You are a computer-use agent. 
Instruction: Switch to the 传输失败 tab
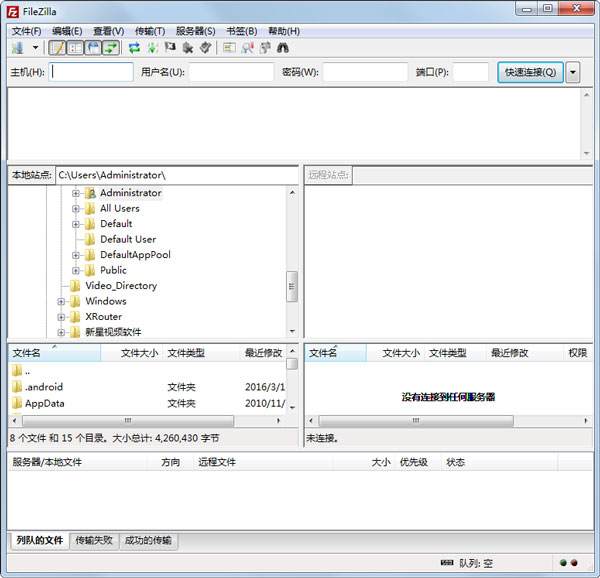(94, 540)
